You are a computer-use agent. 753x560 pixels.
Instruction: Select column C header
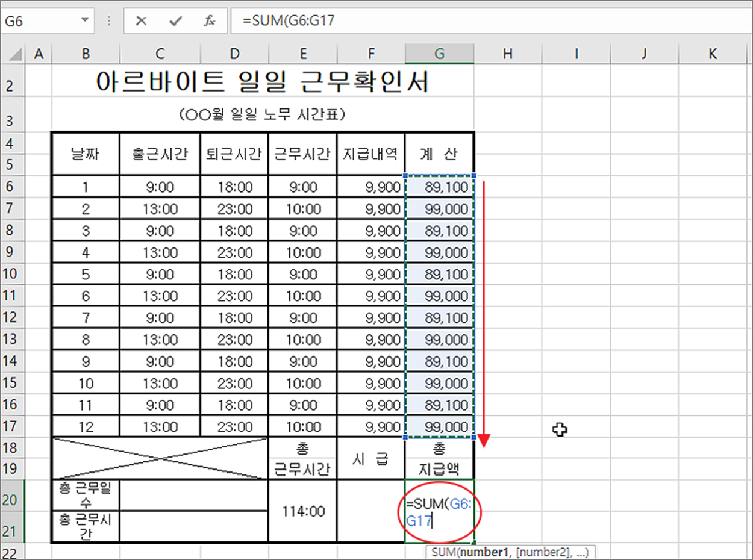coord(160,54)
